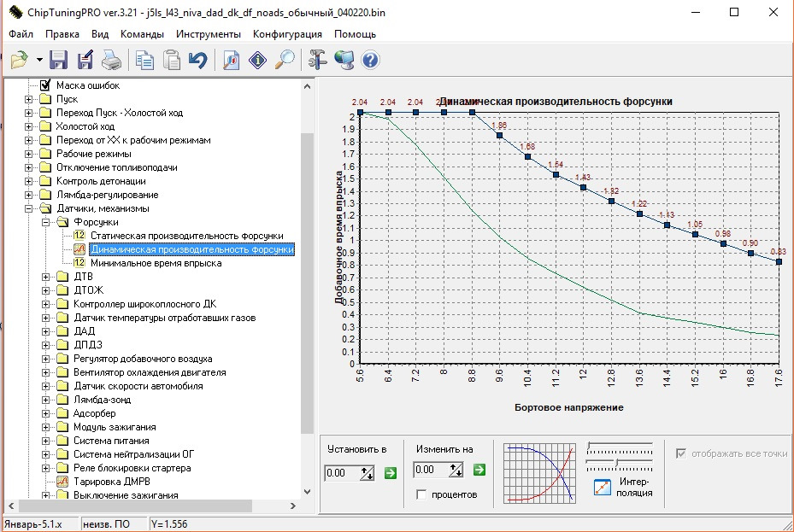Open the Правка menu

(x=62, y=34)
